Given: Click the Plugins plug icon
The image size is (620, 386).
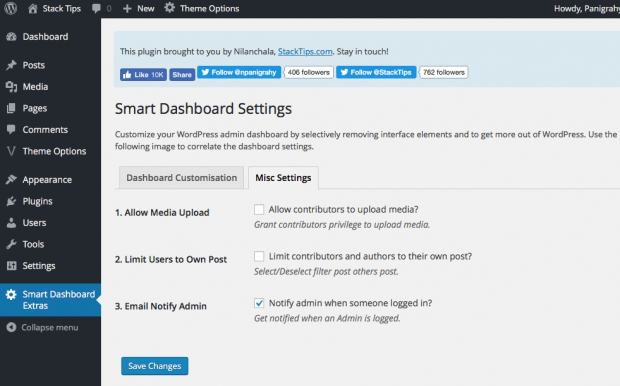Looking at the screenshot, I should pyautogui.click(x=11, y=201).
